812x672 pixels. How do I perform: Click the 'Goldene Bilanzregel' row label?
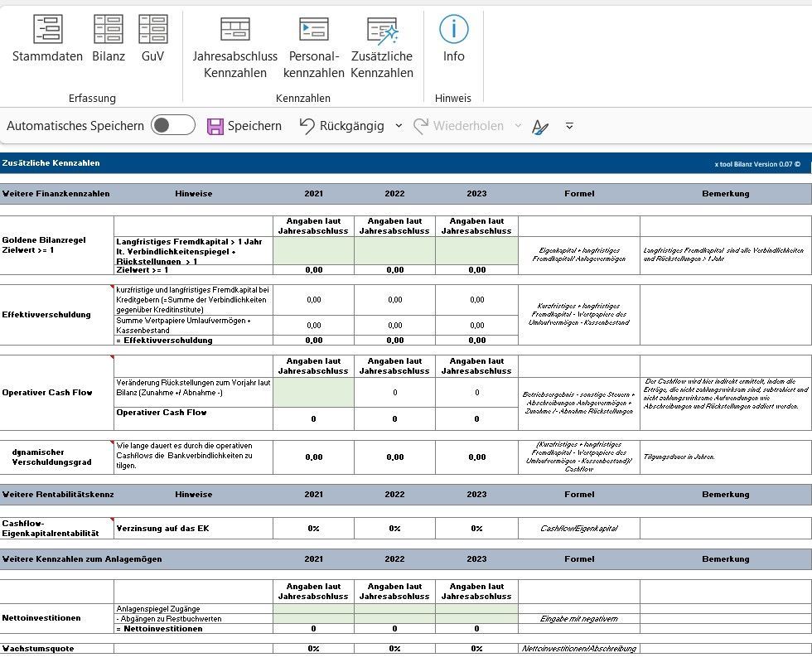pos(44,245)
